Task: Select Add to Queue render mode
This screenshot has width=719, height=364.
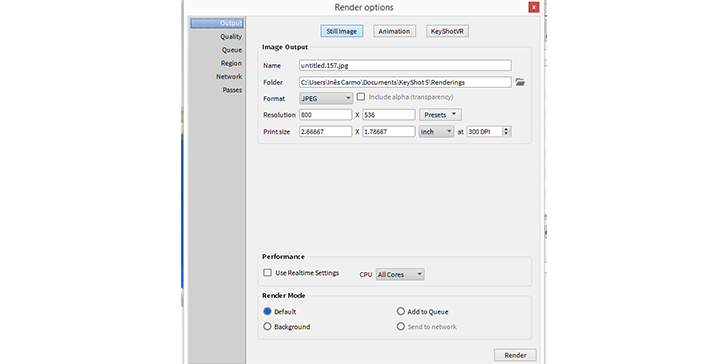Action: [x=401, y=311]
